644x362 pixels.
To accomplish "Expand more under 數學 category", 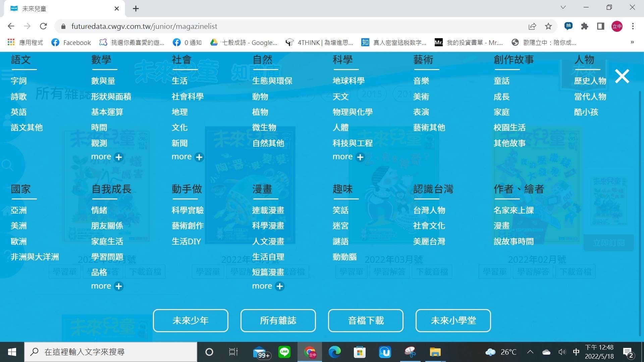I will (107, 157).
